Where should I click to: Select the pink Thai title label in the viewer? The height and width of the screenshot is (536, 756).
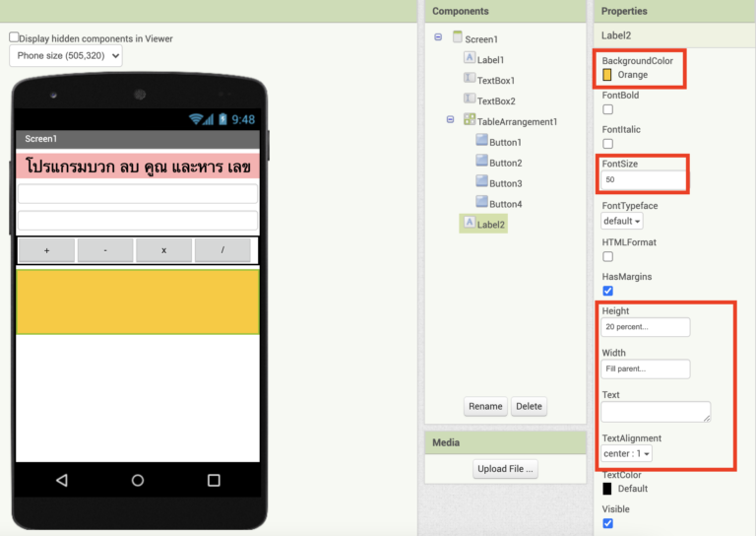point(138,167)
